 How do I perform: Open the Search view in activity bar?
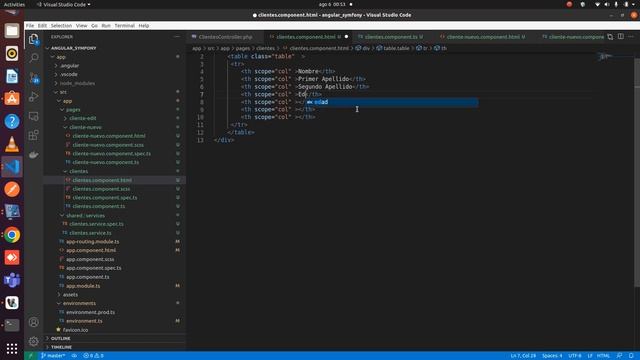33,58
